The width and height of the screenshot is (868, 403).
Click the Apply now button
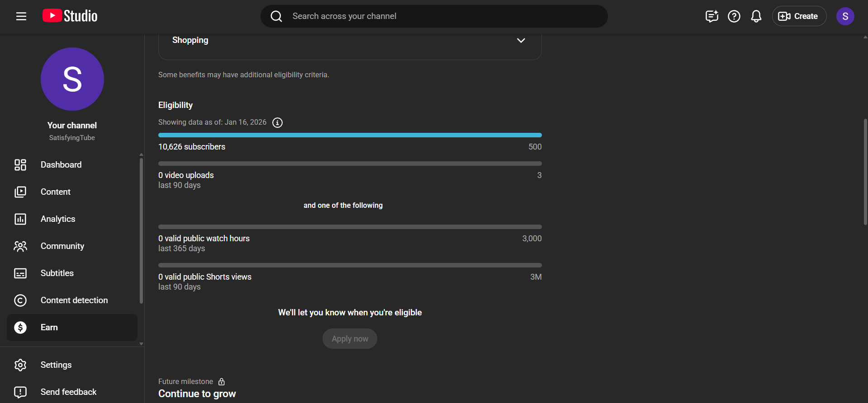350,339
